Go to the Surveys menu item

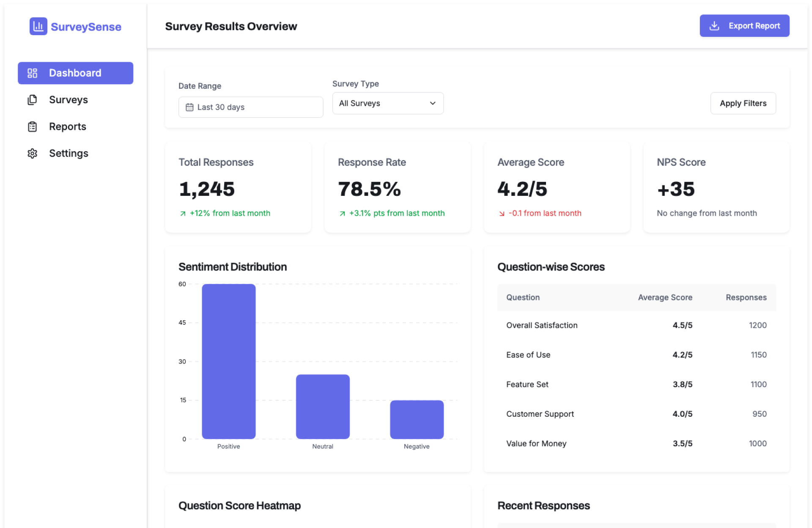click(x=69, y=100)
